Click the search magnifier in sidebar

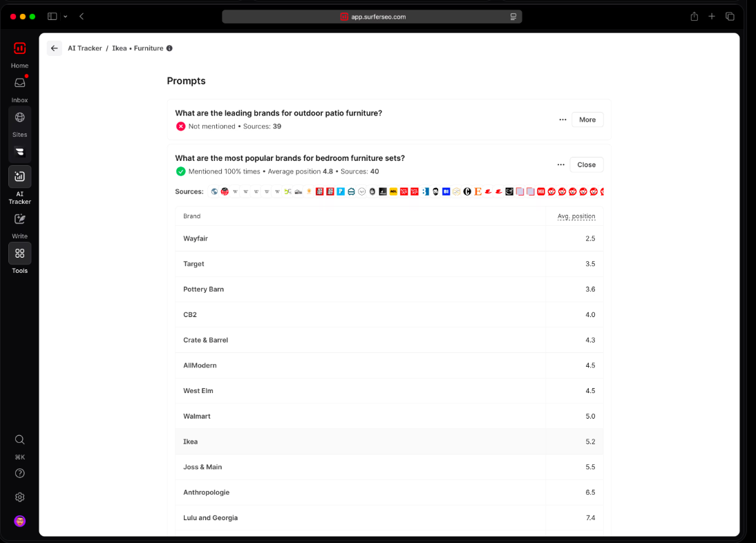click(x=19, y=439)
